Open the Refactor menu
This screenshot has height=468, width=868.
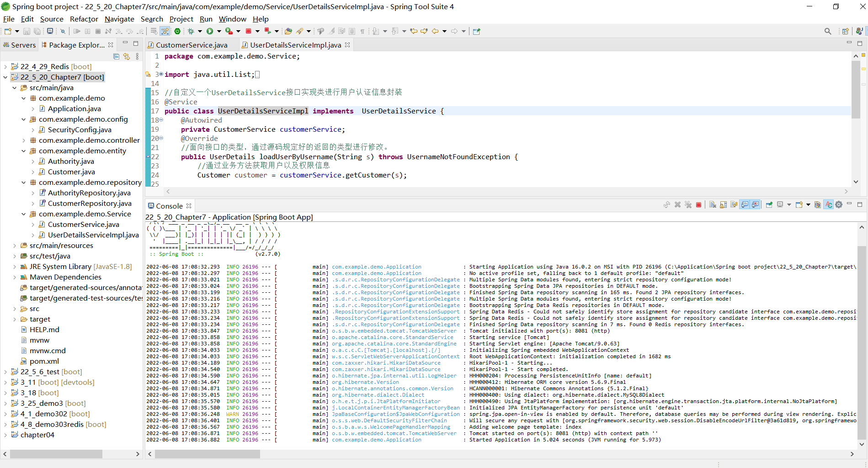tap(84, 19)
